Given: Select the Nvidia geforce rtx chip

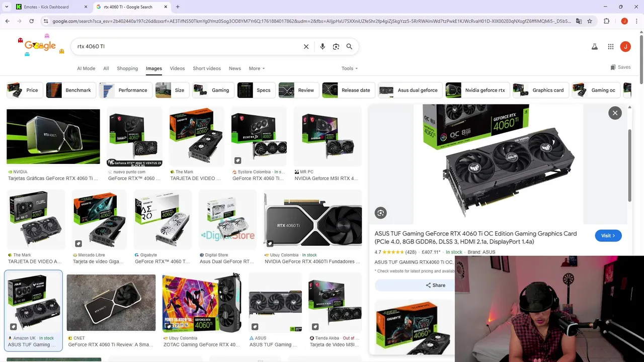Looking at the screenshot, I should point(477,90).
